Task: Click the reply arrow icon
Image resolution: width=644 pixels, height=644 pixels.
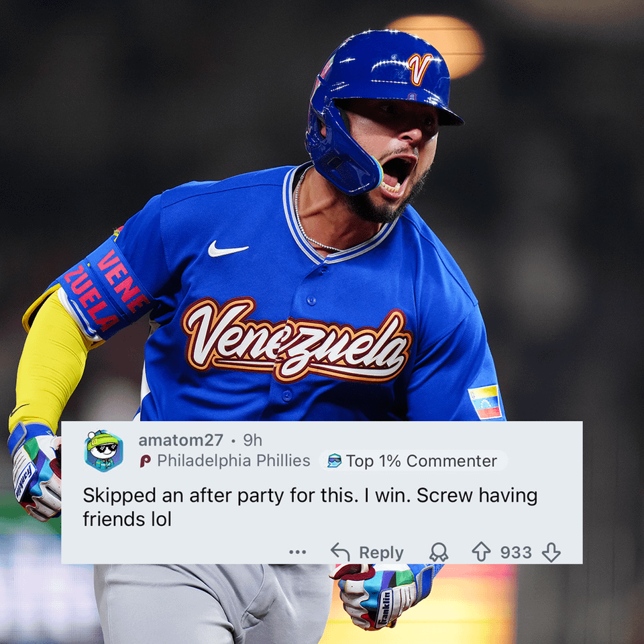Action: click(340, 552)
